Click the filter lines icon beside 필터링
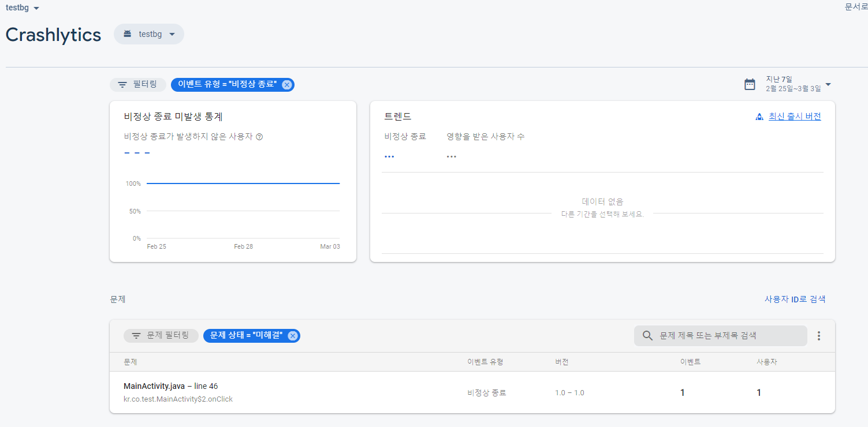 click(122, 84)
